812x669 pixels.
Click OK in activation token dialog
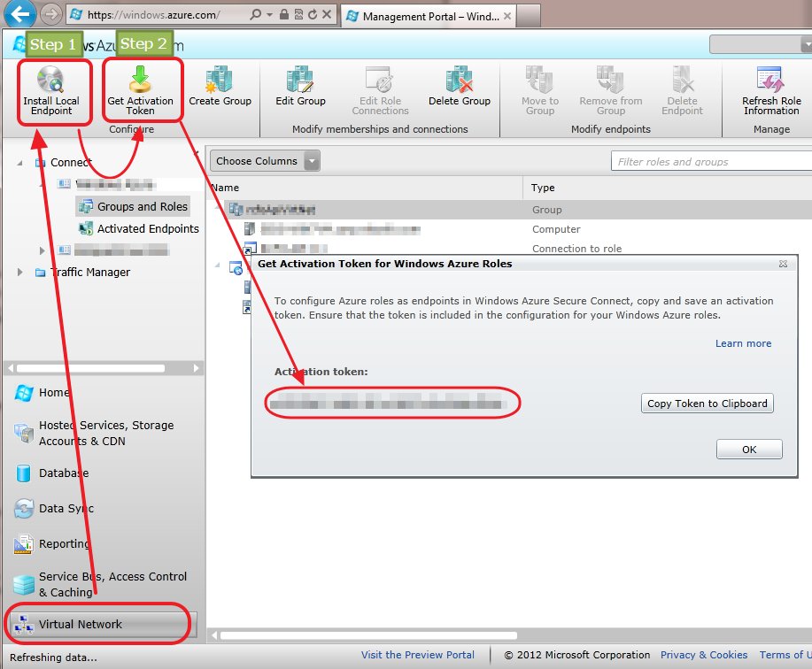click(749, 450)
